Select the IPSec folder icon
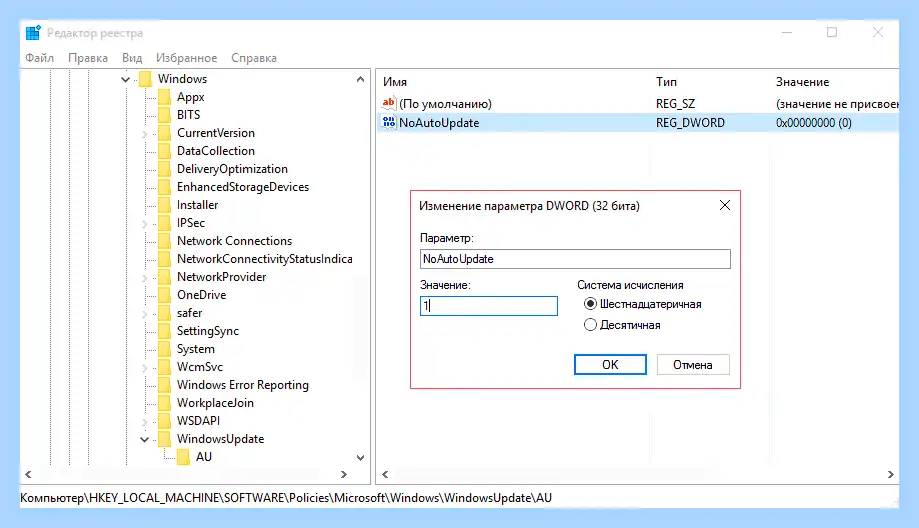 pos(165,223)
